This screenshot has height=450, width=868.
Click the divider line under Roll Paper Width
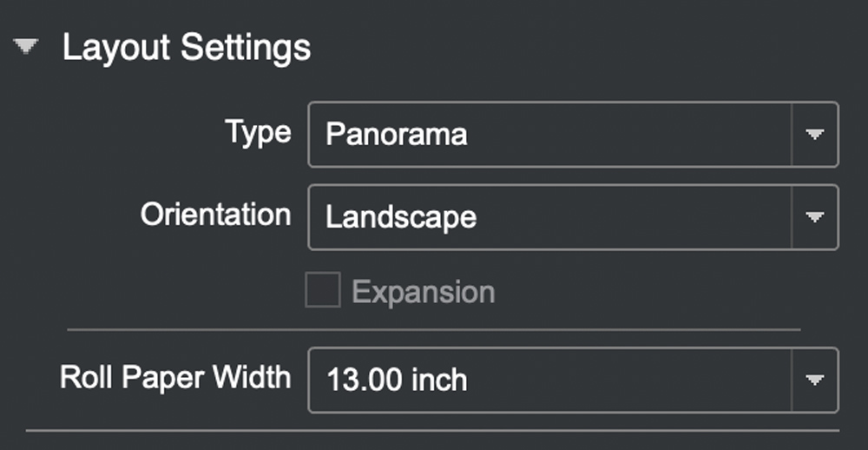pyautogui.click(x=434, y=431)
